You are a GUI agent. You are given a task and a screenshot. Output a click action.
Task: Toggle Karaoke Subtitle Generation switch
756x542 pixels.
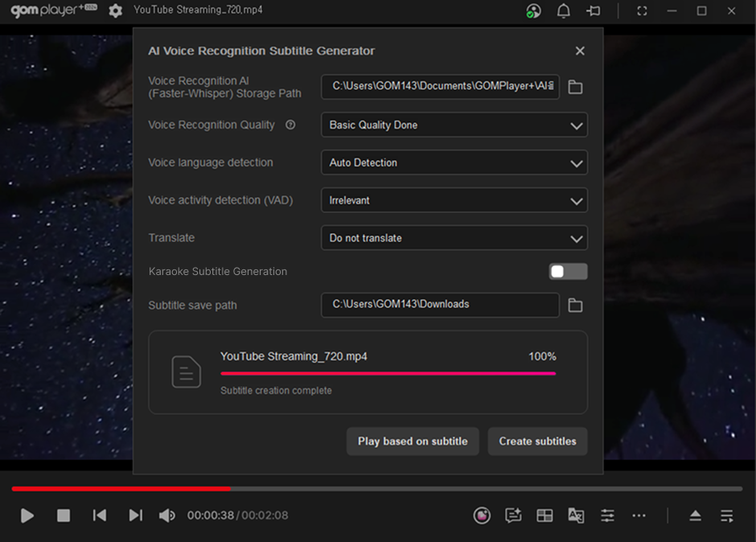pyautogui.click(x=568, y=272)
